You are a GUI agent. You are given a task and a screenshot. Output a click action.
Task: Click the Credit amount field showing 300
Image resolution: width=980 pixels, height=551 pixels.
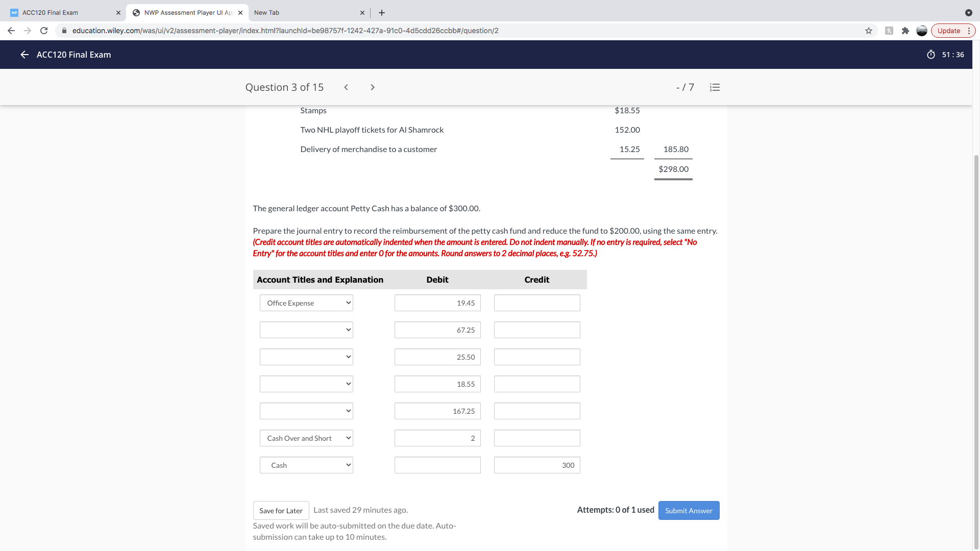pos(536,465)
